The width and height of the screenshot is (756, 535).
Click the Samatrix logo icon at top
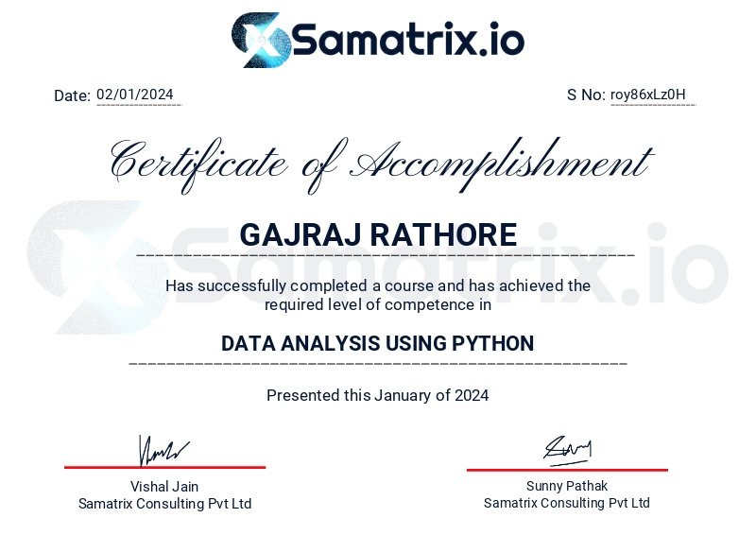click(x=260, y=40)
